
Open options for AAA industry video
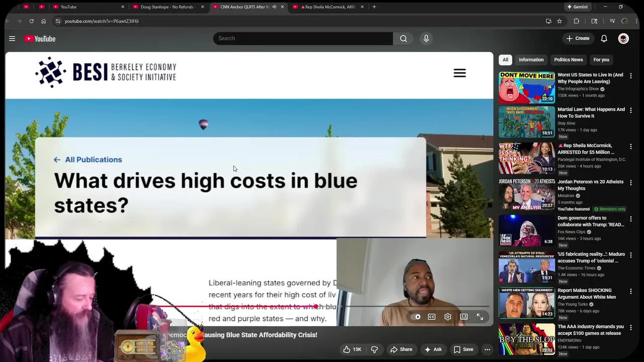click(x=631, y=327)
